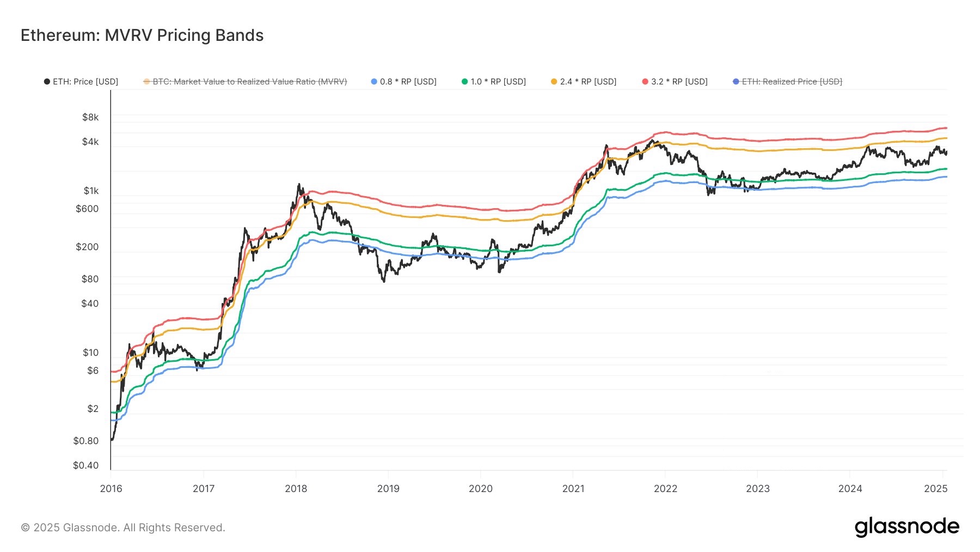Click the 2025 x-axis year label
Image resolution: width=980 pixels, height=552 pixels.
(935, 488)
